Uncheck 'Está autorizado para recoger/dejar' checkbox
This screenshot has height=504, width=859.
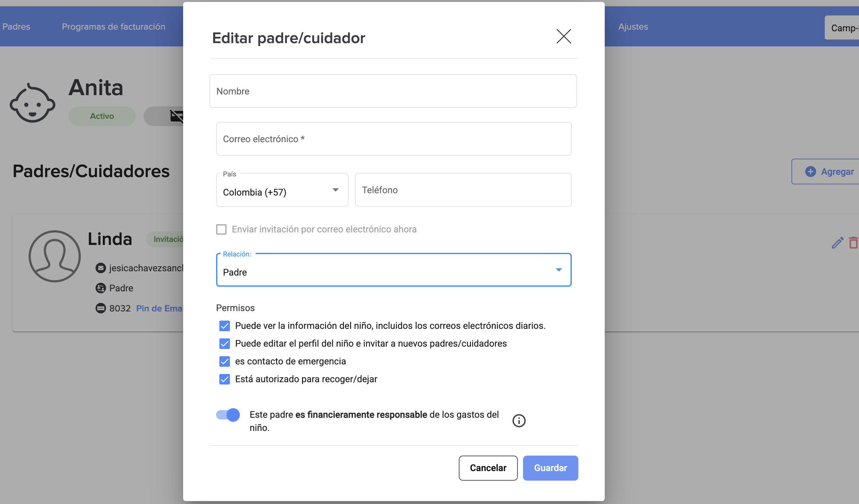225,379
